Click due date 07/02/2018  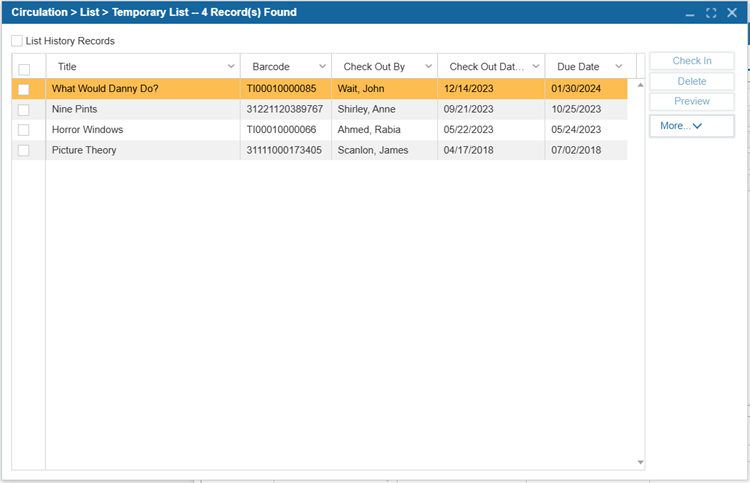pyautogui.click(x=576, y=150)
